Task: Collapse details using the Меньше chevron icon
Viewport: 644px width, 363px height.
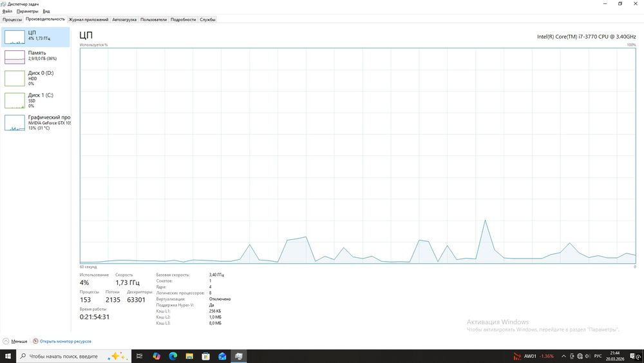Action: [6, 341]
